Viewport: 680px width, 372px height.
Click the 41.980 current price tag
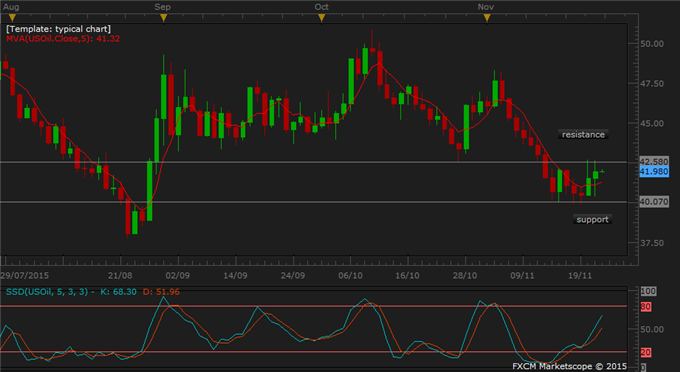(x=654, y=172)
